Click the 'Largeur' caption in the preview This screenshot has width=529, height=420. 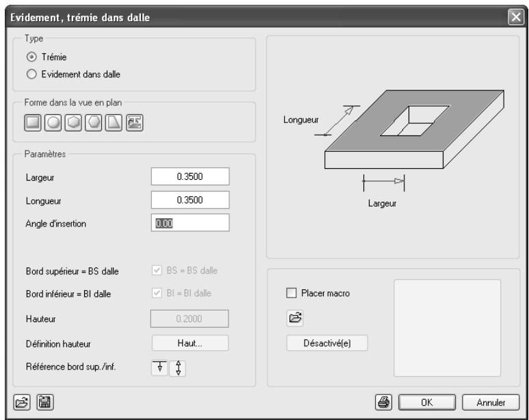382,203
